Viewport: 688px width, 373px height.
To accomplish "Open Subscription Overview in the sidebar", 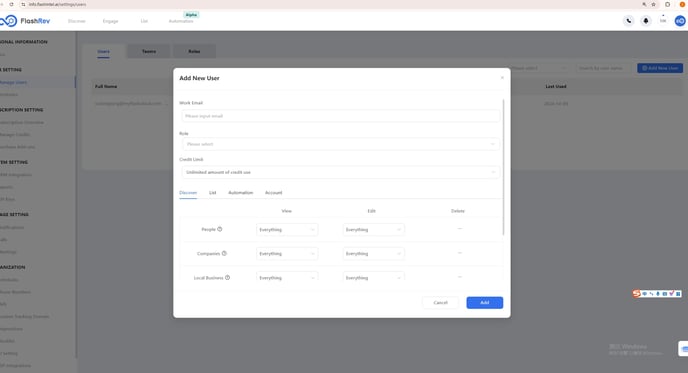I will click(22, 122).
